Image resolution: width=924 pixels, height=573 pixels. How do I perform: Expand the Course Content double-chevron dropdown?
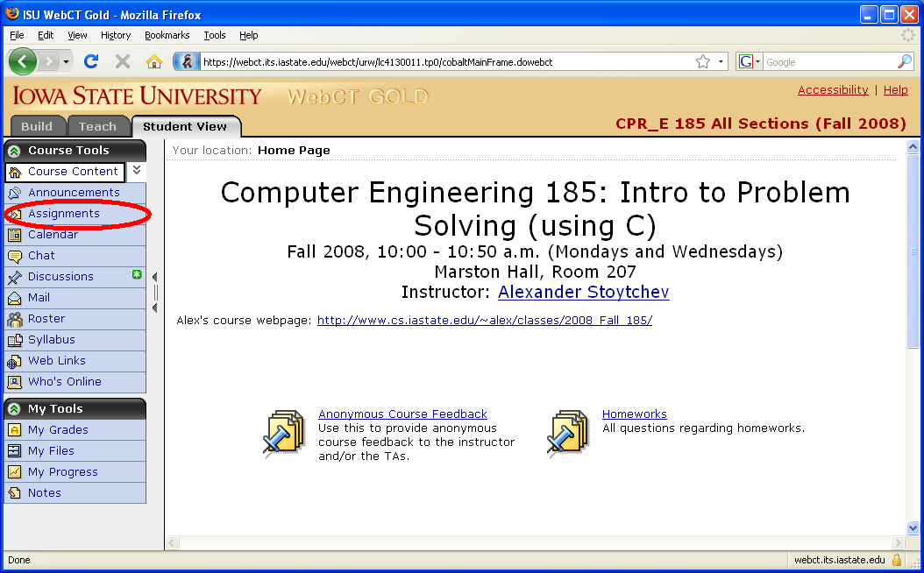(x=137, y=171)
